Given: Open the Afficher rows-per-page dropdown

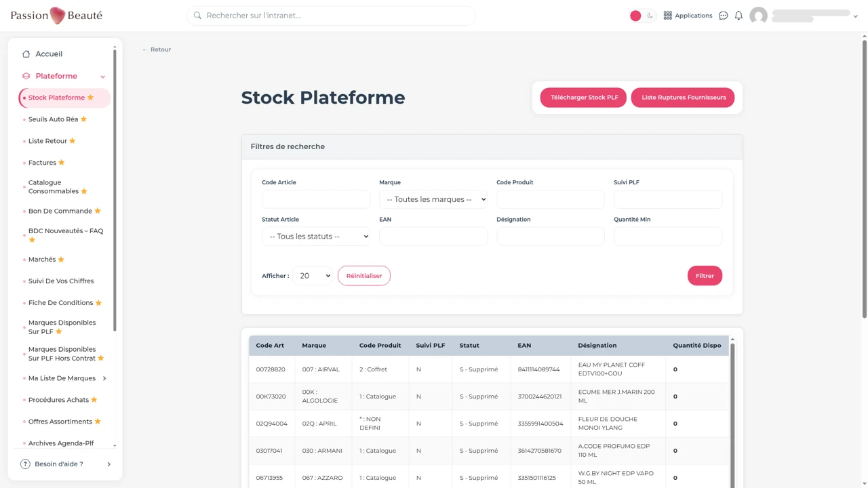Looking at the screenshot, I should [313, 276].
